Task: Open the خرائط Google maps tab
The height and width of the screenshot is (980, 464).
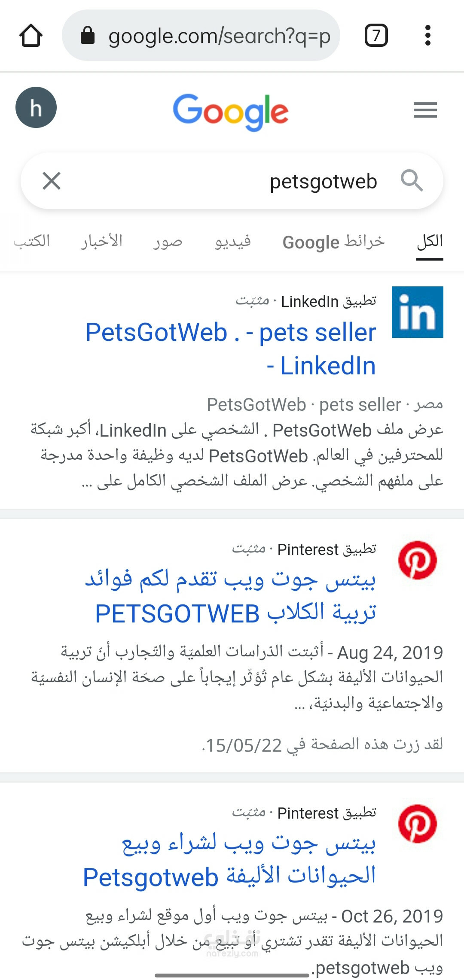Action: [x=333, y=242]
